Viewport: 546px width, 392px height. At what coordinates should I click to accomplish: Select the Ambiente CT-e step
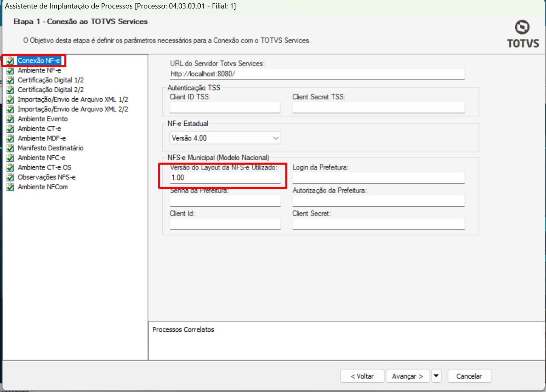coord(39,129)
